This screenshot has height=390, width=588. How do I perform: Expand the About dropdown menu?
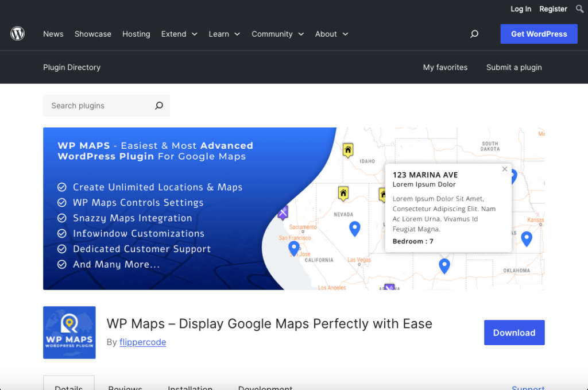(331, 34)
